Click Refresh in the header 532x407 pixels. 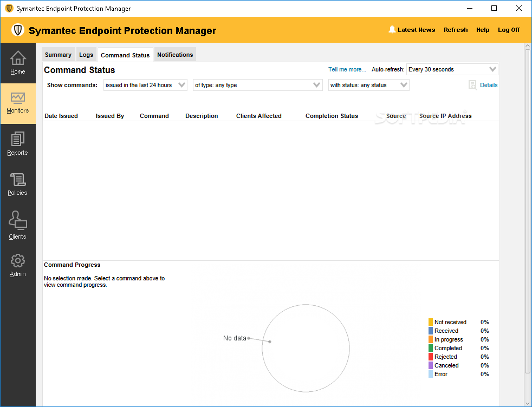pyautogui.click(x=456, y=30)
